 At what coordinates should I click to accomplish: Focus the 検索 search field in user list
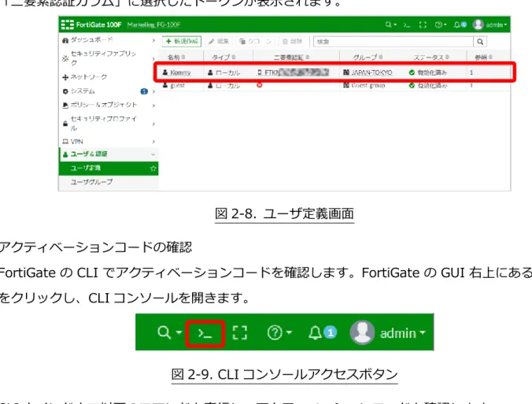[x=393, y=42]
